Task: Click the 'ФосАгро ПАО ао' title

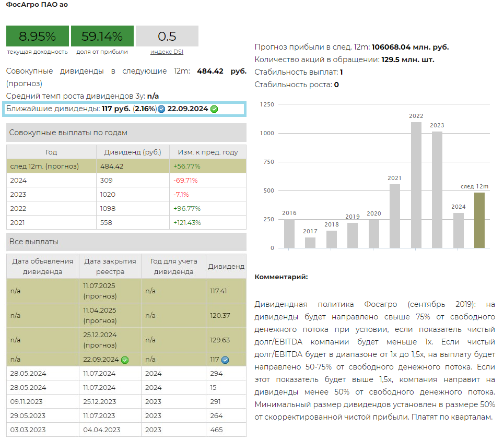Action: [37, 5]
